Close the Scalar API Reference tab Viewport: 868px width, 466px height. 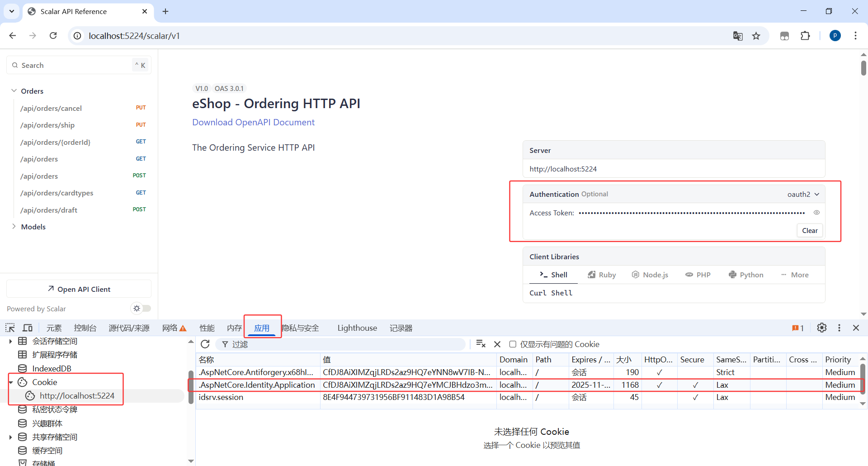click(145, 11)
